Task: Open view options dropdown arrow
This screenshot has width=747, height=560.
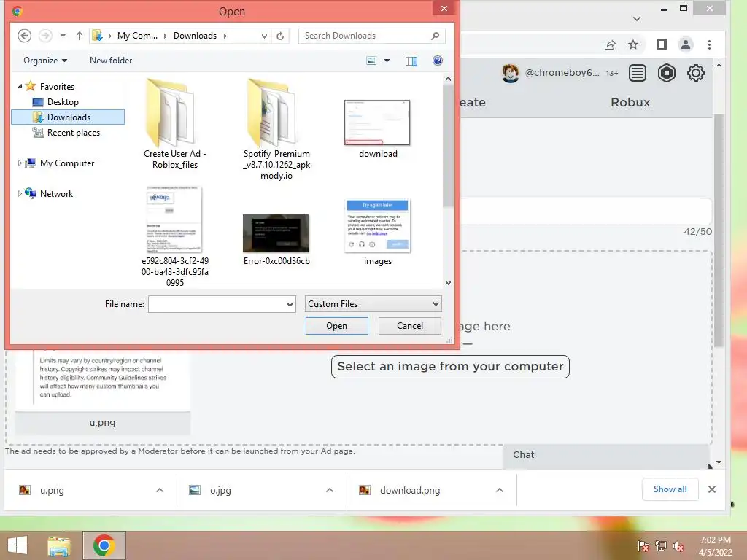Action: 387,61
